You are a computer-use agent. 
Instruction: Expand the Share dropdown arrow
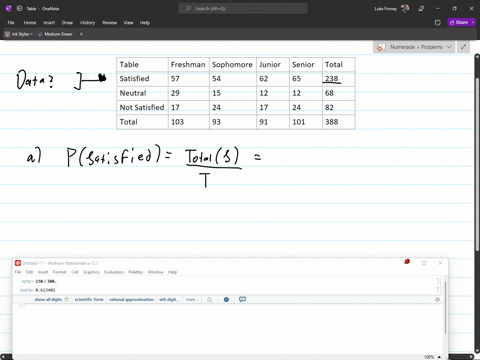coord(473,22)
